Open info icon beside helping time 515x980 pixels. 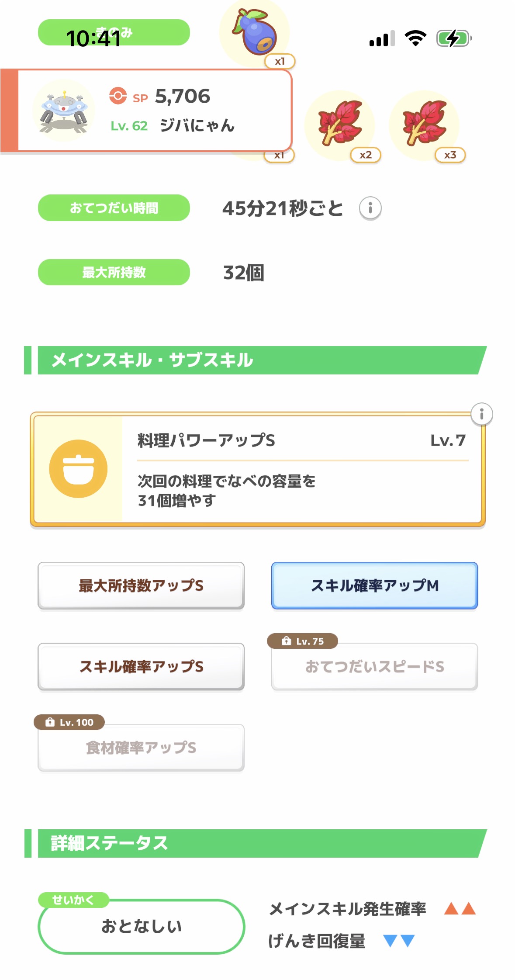[x=370, y=208]
